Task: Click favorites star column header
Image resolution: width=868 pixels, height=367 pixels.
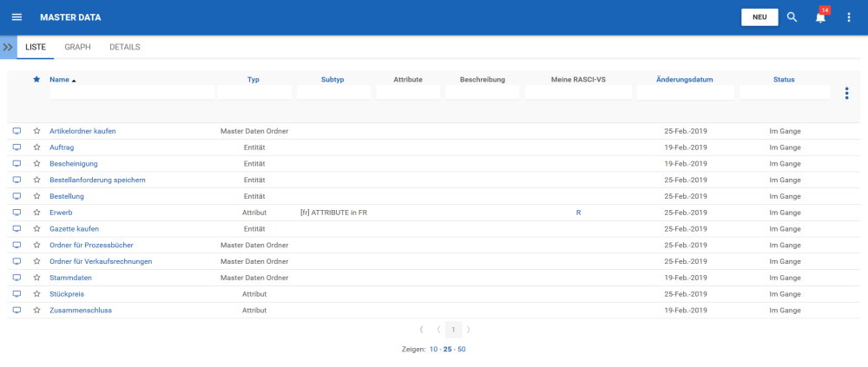Action: 36,80
